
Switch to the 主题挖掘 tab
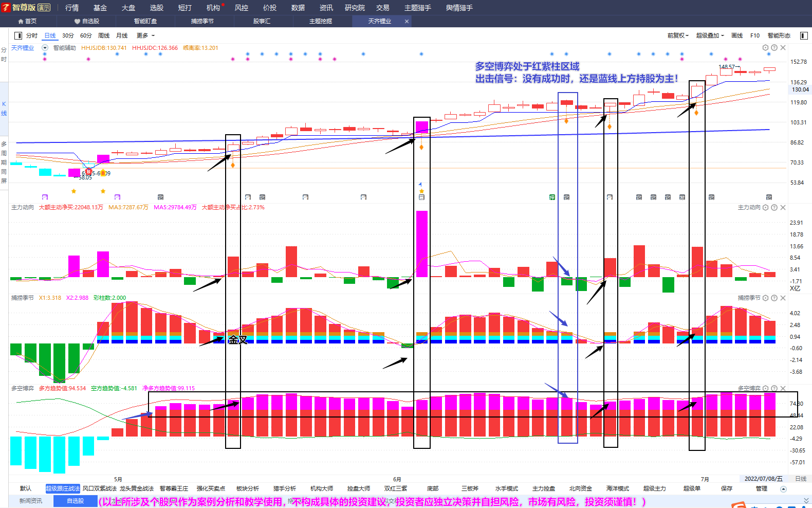[321, 21]
